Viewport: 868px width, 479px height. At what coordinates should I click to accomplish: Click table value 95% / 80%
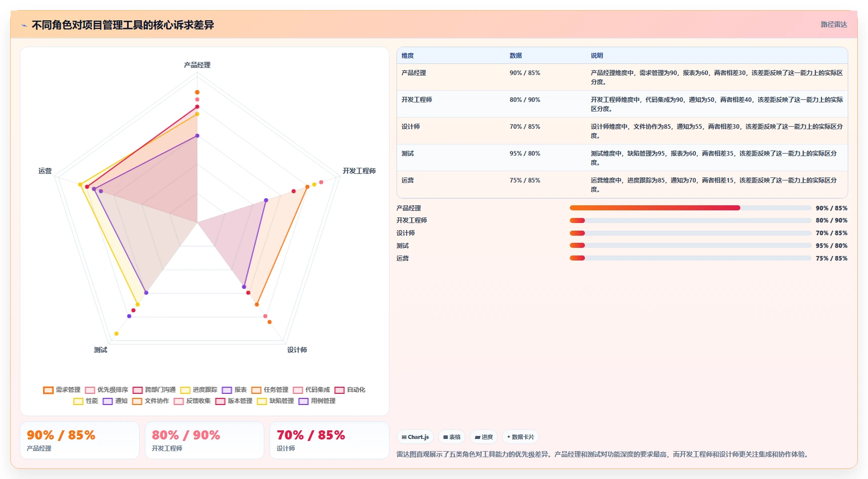tap(525, 154)
